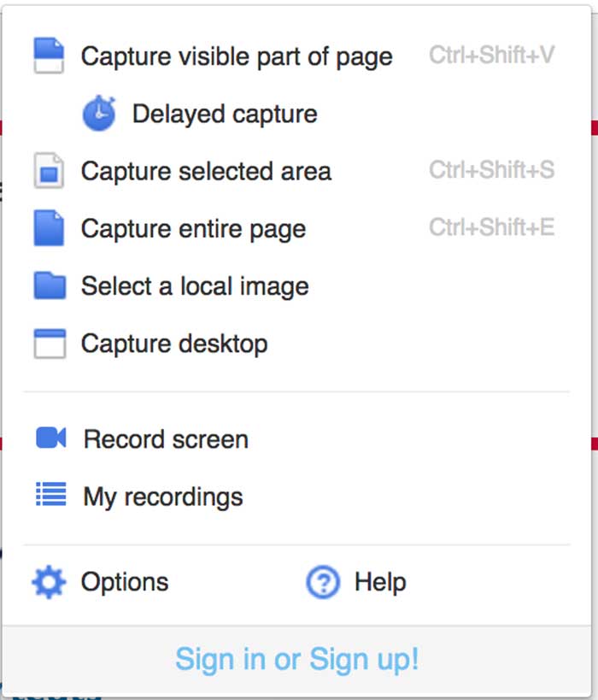Click the recordings list icon
This screenshot has width=598, height=700.
click(51, 494)
